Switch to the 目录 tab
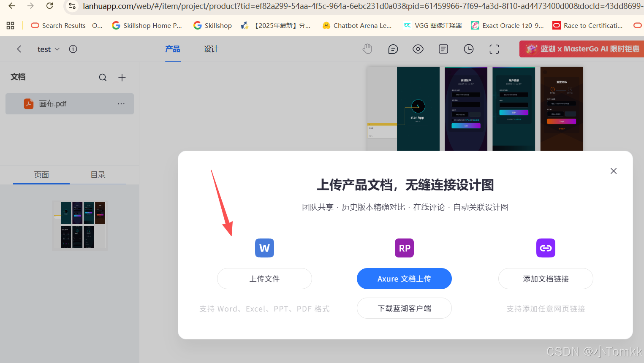 [98, 175]
